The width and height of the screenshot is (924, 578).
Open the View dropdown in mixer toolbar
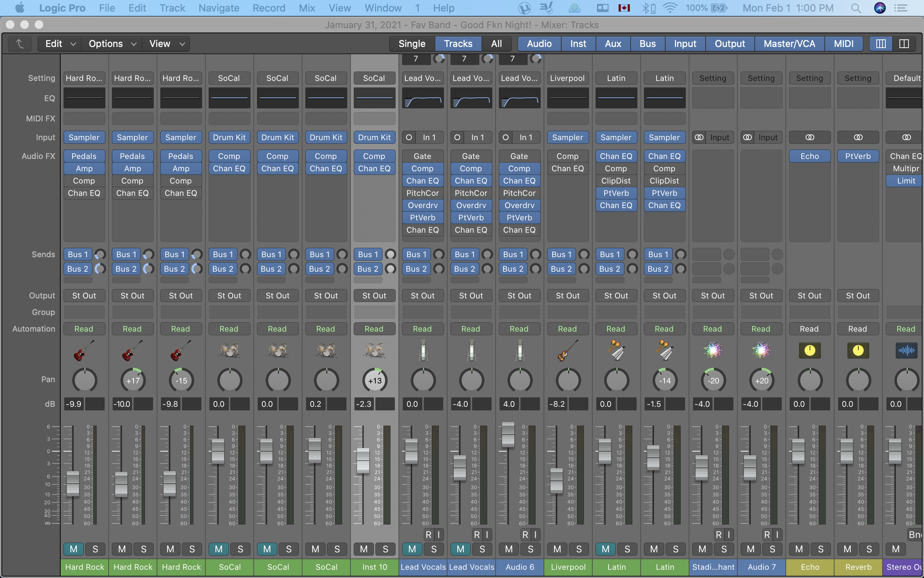pyautogui.click(x=166, y=44)
